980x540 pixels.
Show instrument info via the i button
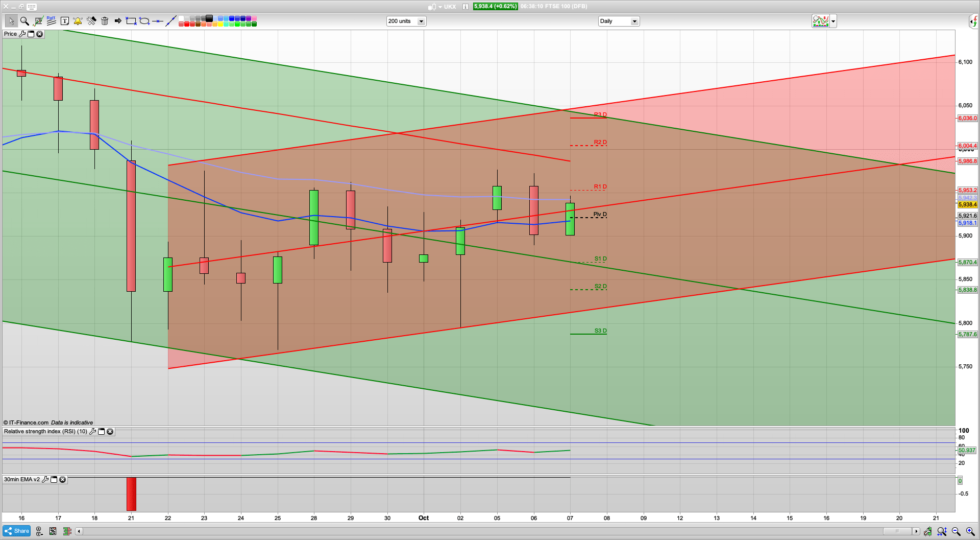pyautogui.click(x=464, y=7)
